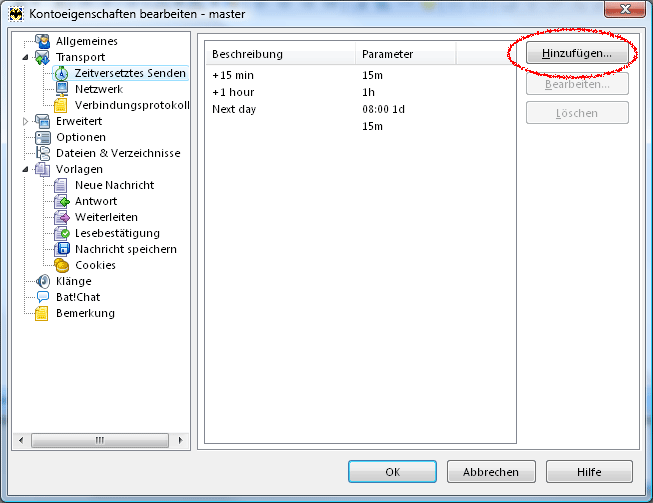Select the last unnamed 15m row
The image size is (653, 503).
point(360,127)
